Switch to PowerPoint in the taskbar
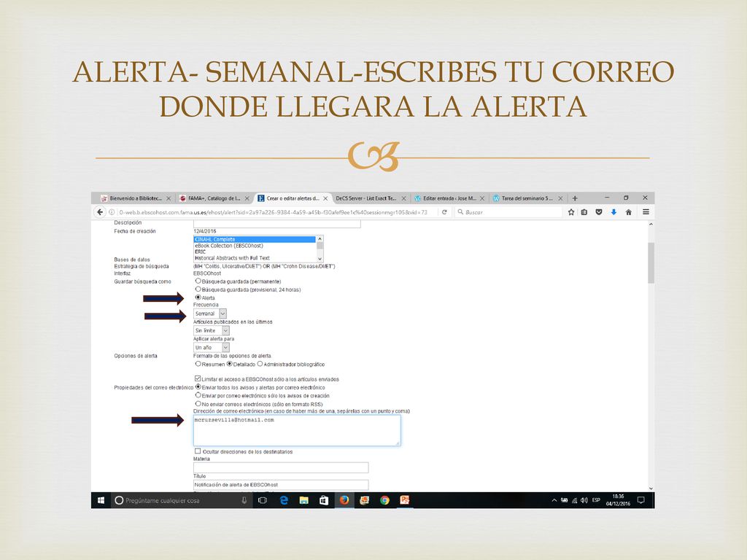747x560 pixels. tap(405, 500)
